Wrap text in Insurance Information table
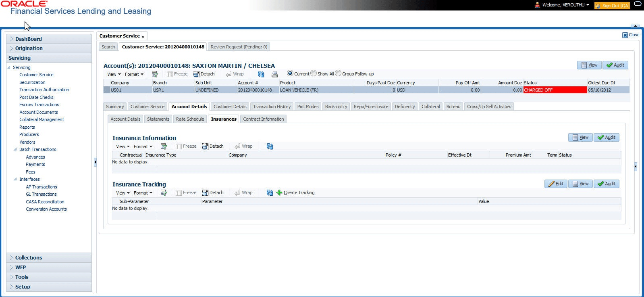 click(243, 146)
